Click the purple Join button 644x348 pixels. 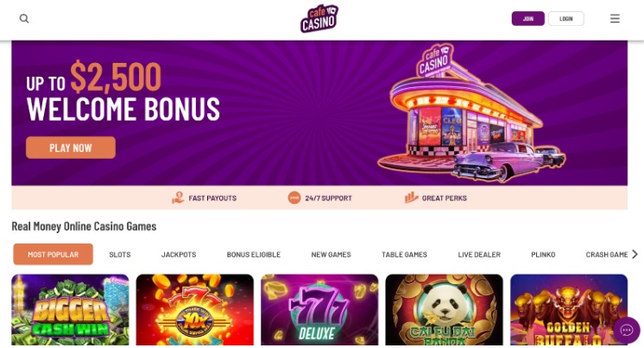click(x=527, y=18)
